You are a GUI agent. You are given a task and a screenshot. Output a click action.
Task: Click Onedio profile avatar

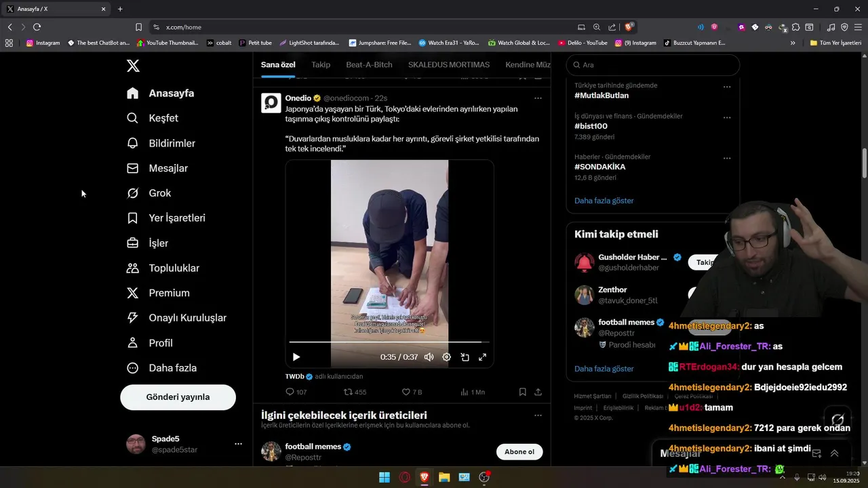point(271,103)
